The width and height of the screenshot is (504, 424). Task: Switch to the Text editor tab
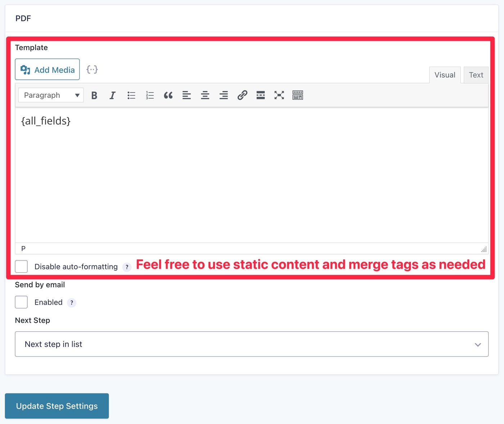pos(476,75)
